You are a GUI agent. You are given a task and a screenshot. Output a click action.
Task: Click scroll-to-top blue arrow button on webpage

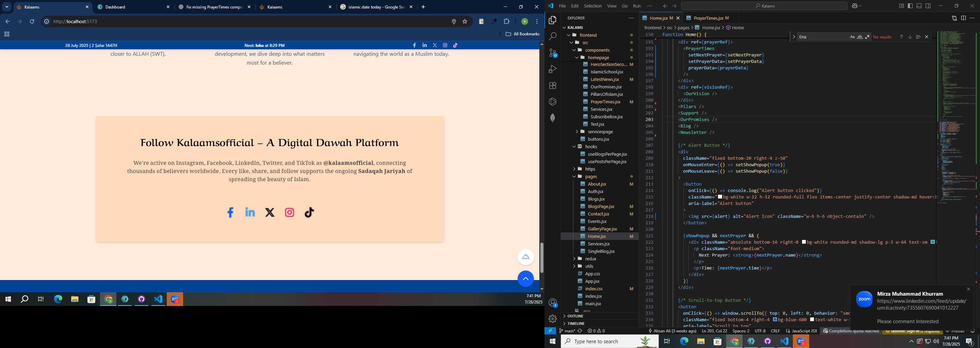[x=525, y=279]
